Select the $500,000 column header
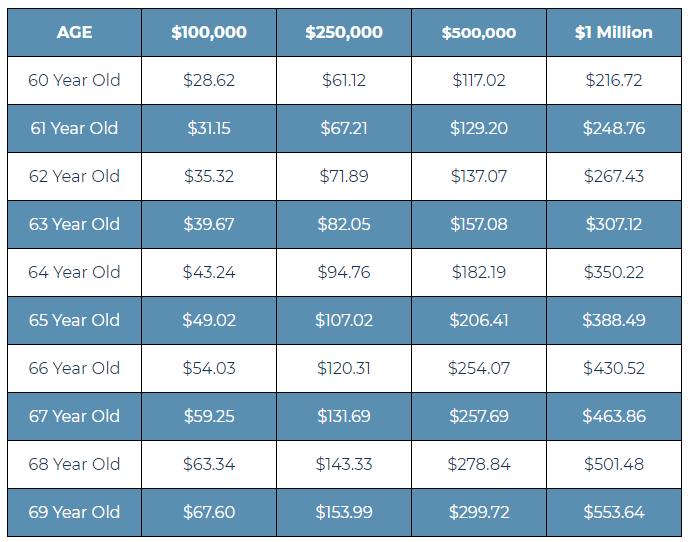690x542 pixels. pyautogui.click(x=479, y=33)
